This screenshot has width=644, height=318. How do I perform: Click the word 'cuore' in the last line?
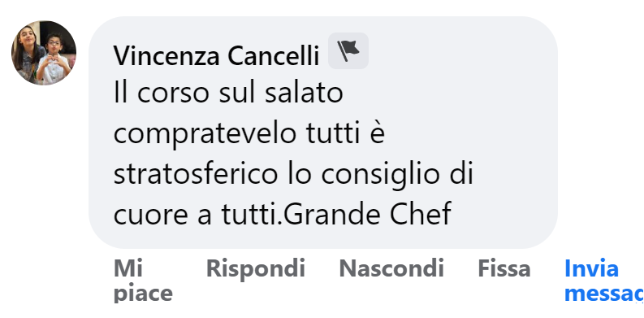[152, 216]
